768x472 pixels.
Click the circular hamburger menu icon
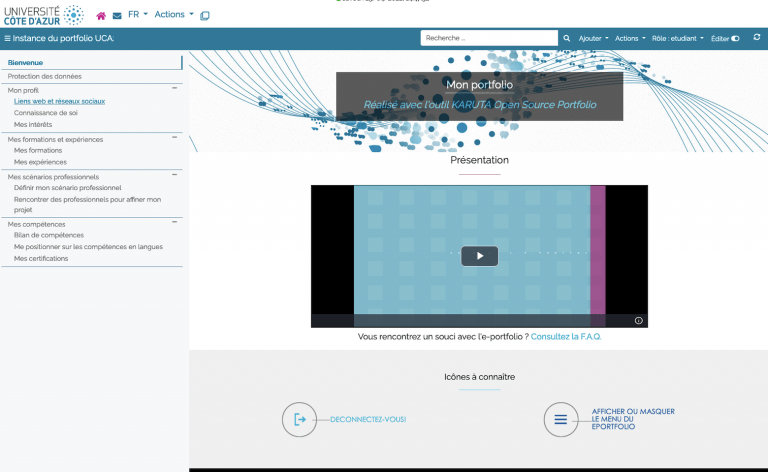[561, 420]
